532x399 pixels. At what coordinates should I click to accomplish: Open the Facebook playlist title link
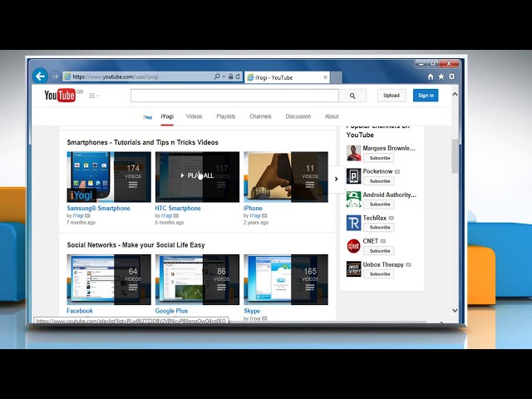(80, 311)
